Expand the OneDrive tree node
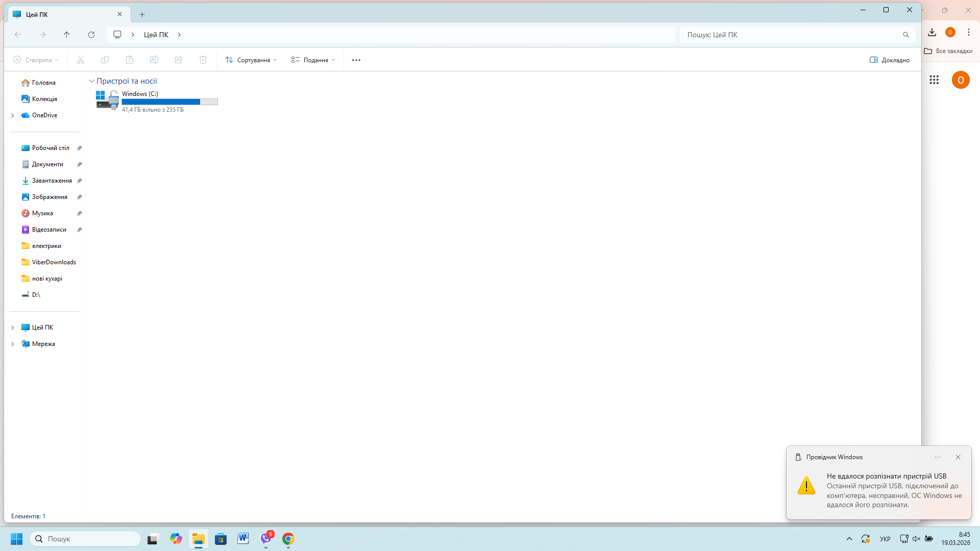The image size is (980, 551). click(13, 115)
